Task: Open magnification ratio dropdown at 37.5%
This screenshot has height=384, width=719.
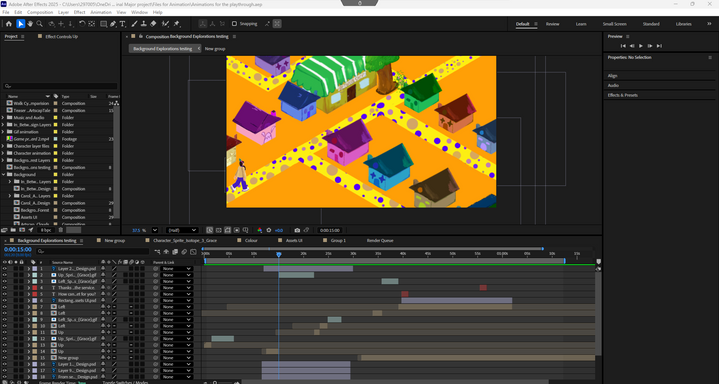Action: (155, 230)
